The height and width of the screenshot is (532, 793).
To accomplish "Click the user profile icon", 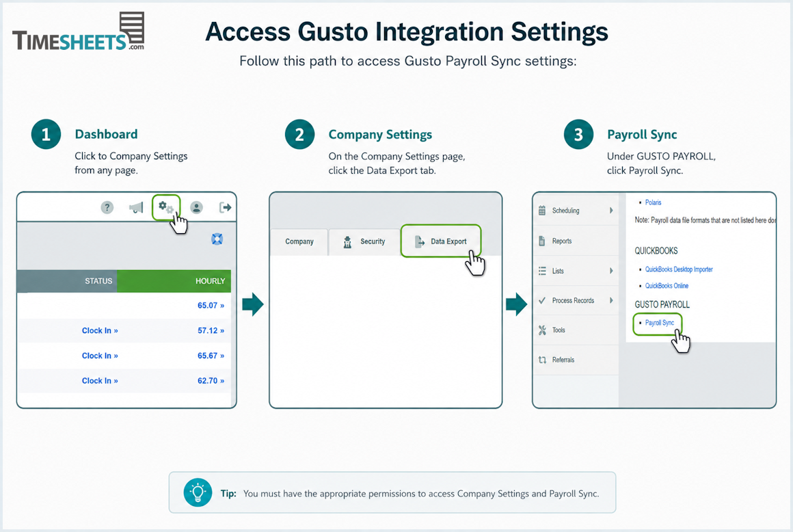I will click(x=196, y=207).
